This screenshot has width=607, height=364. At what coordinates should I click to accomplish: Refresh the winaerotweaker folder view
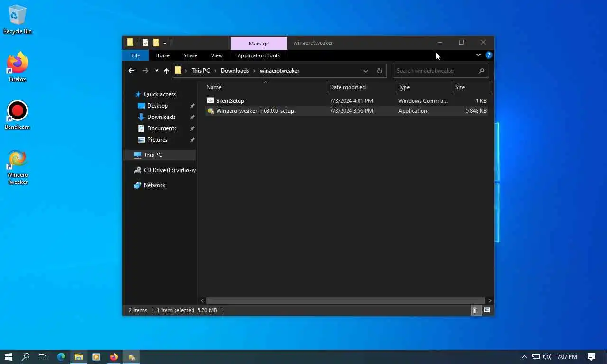(x=379, y=71)
